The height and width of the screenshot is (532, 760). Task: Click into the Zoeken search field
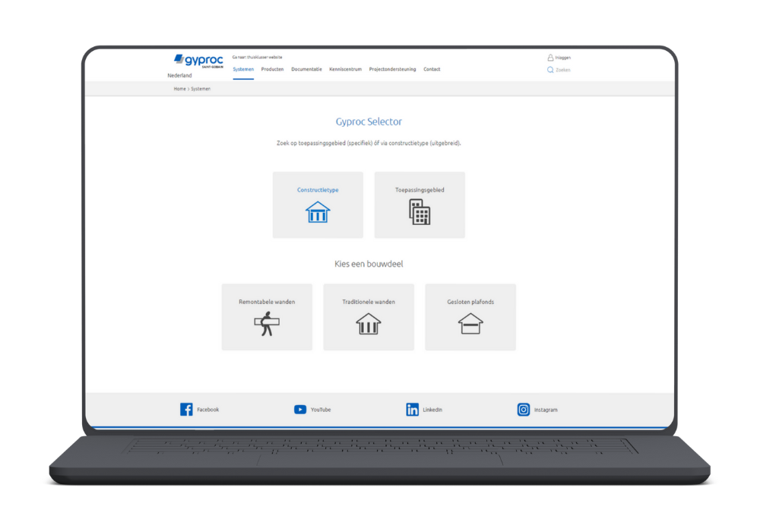[562, 70]
